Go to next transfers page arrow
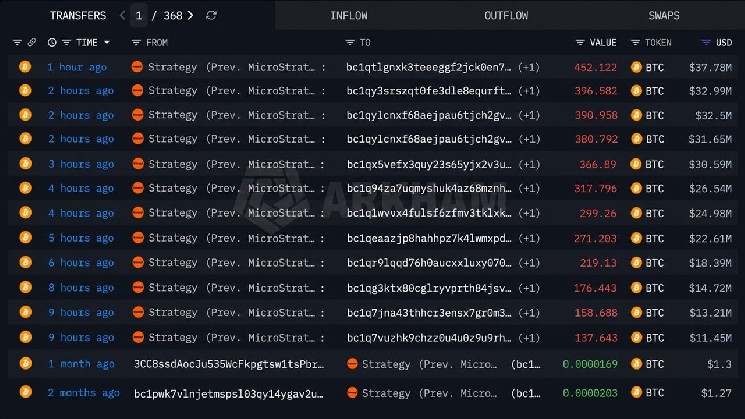The height and width of the screenshot is (419, 745). pyautogui.click(x=191, y=16)
